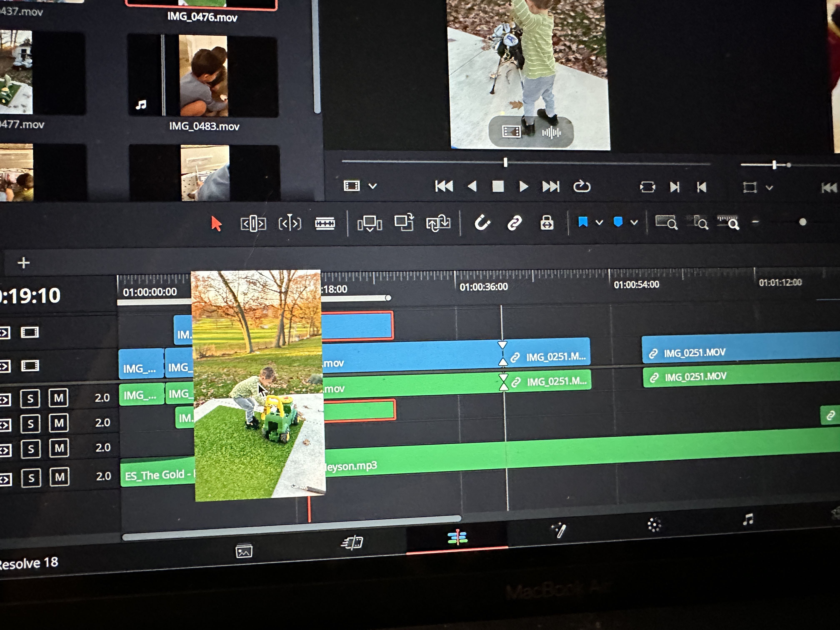Click the timeline horizontal scrollbar
Viewport: 840px width, 630px height.
tap(291, 527)
